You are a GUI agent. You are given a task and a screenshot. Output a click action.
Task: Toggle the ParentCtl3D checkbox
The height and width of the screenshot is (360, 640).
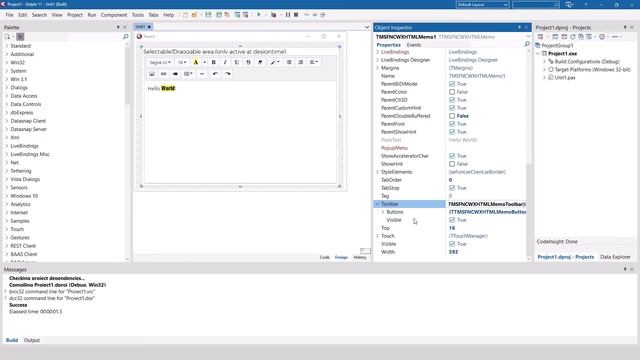(452, 100)
